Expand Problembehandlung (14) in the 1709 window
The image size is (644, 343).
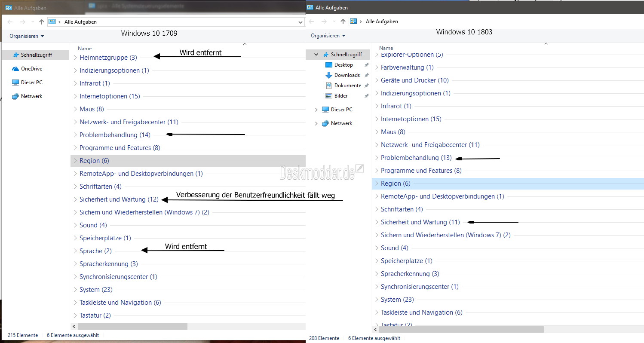(x=76, y=135)
